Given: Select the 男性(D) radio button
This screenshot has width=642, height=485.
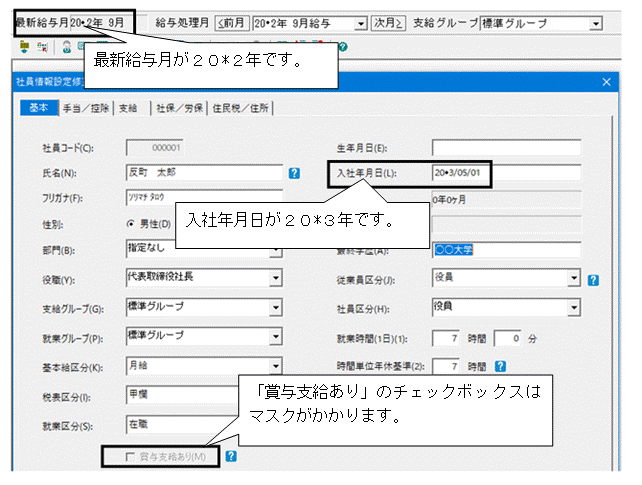Looking at the screenshot, I should (x=131, y=224).
